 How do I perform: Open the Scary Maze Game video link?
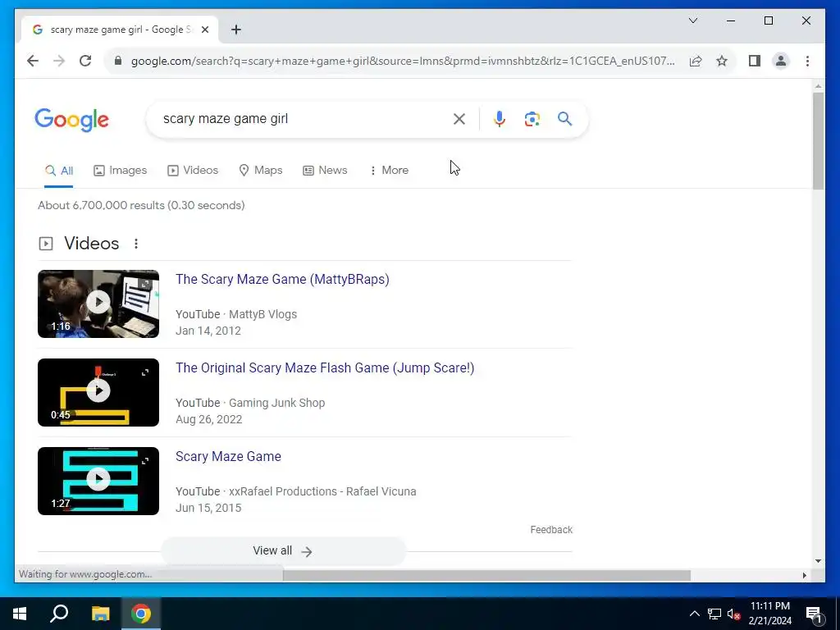pyautogui.click(x=228, y=456)
